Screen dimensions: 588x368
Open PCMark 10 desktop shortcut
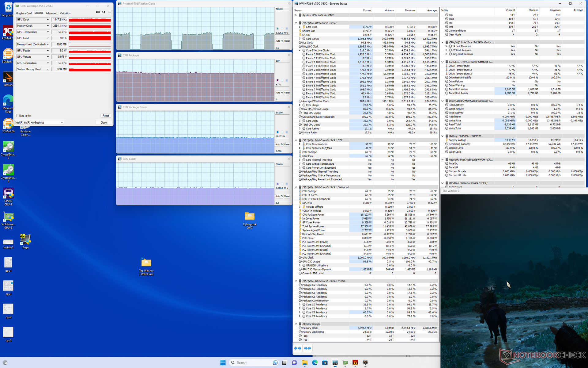click(8, 33)
